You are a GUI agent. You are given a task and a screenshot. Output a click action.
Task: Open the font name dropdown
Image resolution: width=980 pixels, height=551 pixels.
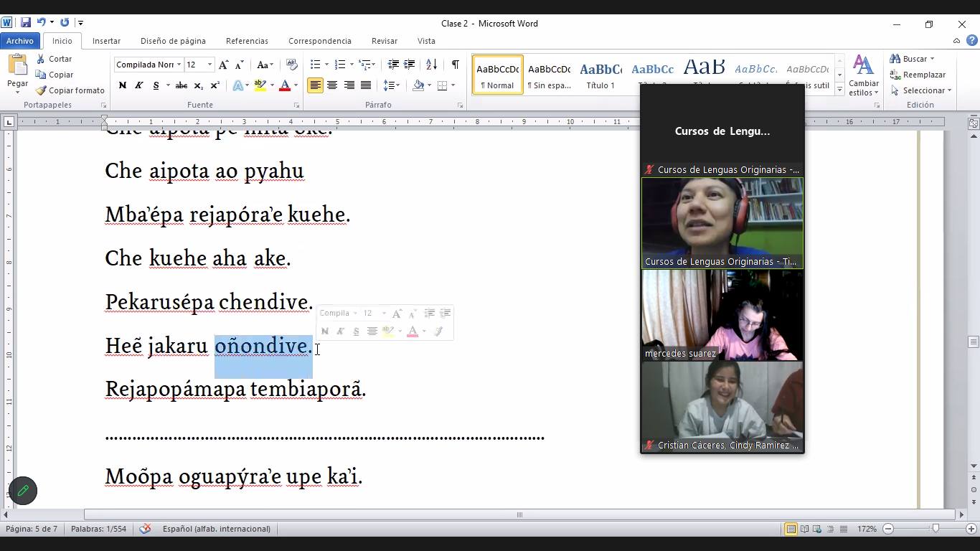[x=179, y=65]
